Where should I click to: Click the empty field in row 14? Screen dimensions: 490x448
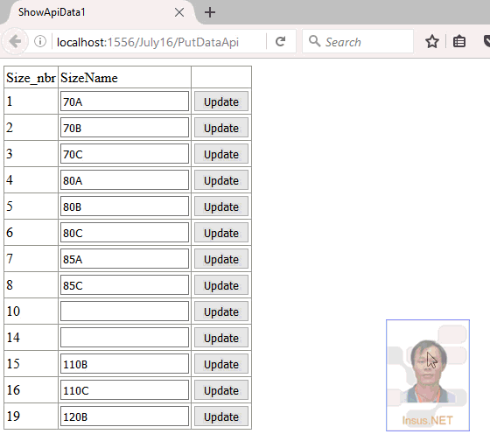[x=124, y=338]
